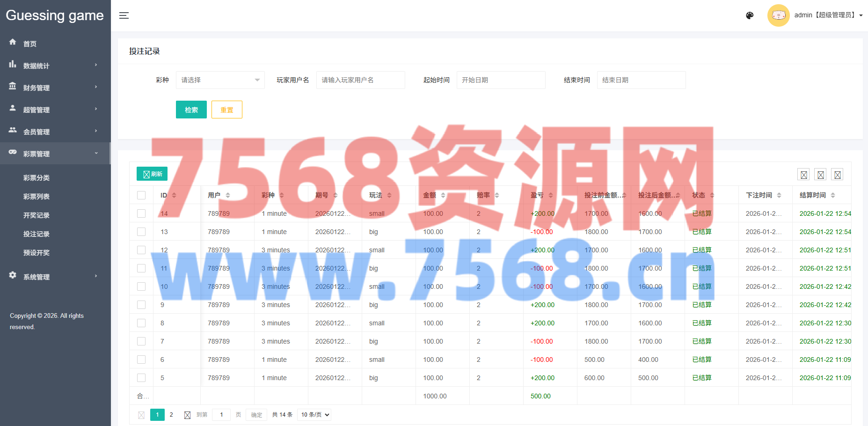Open the 10 条/页 page size dropdown
The width and height of the screenshot is (868, 426).
click(315, 415)
